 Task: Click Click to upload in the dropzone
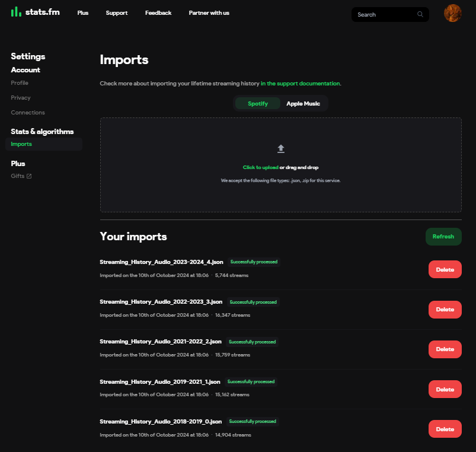click(261, 167)
